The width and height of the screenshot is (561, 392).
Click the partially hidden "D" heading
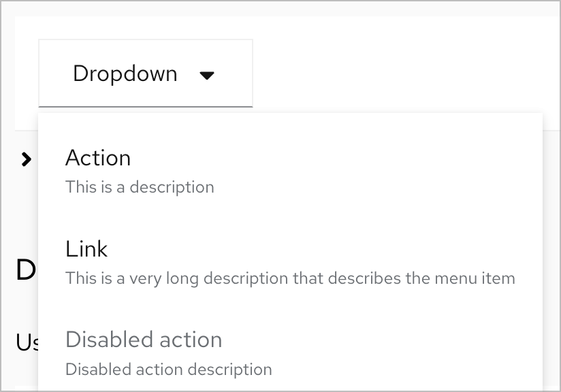[x=26, y=270]
